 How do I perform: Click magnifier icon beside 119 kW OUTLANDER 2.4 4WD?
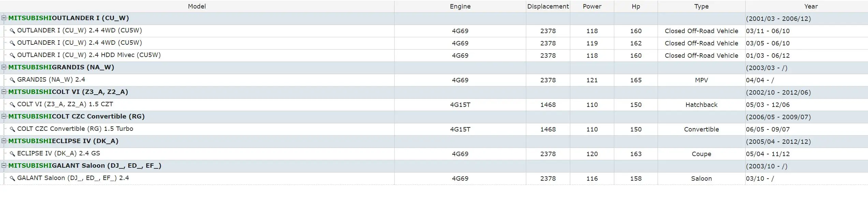pyautogui.click(x=12, y=43)
